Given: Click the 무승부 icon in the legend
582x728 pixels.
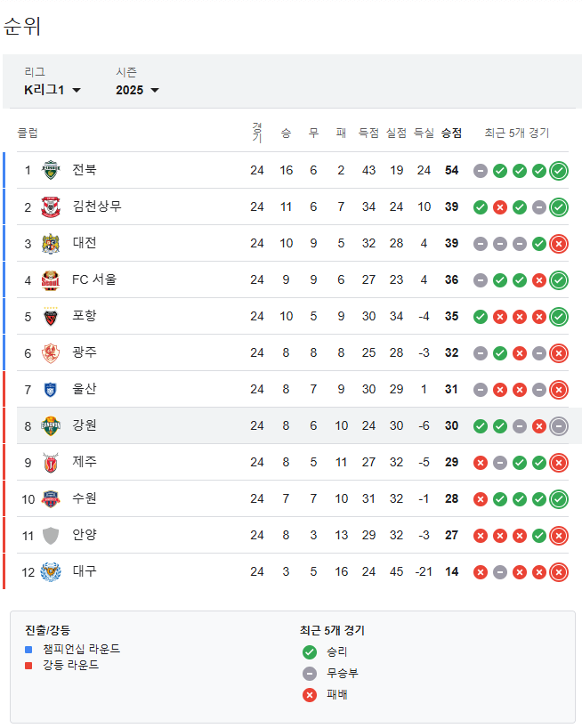Looking at the screenshot, I should (x=310, y=674).
